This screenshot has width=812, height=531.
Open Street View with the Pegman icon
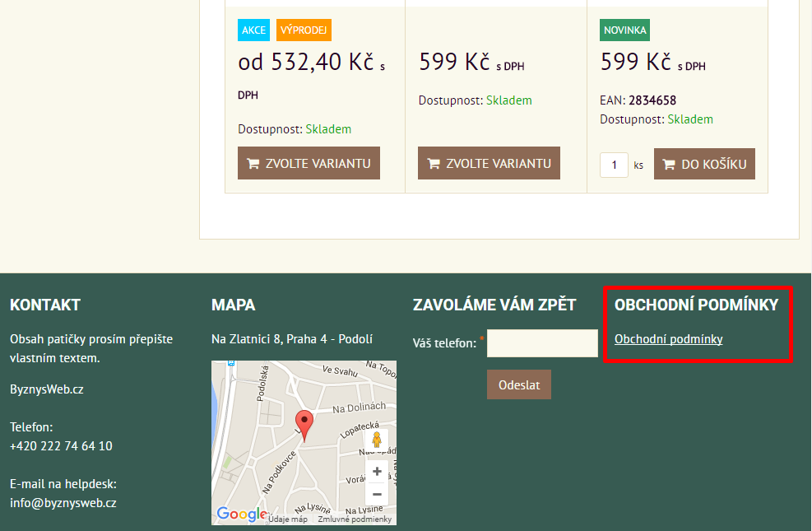[x=377, y=440]
